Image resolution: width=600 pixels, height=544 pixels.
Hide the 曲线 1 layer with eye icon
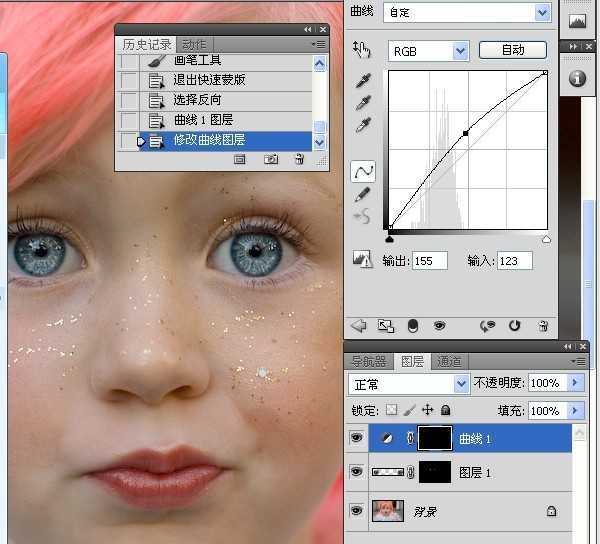(x=356, y=438)
